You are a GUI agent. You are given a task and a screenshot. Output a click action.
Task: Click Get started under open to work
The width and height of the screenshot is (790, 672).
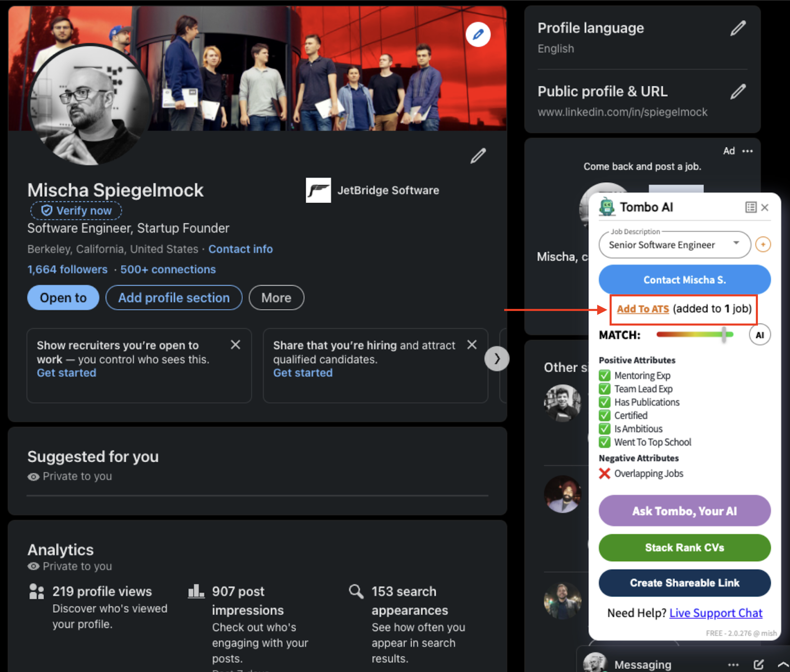tap(66, 373)
